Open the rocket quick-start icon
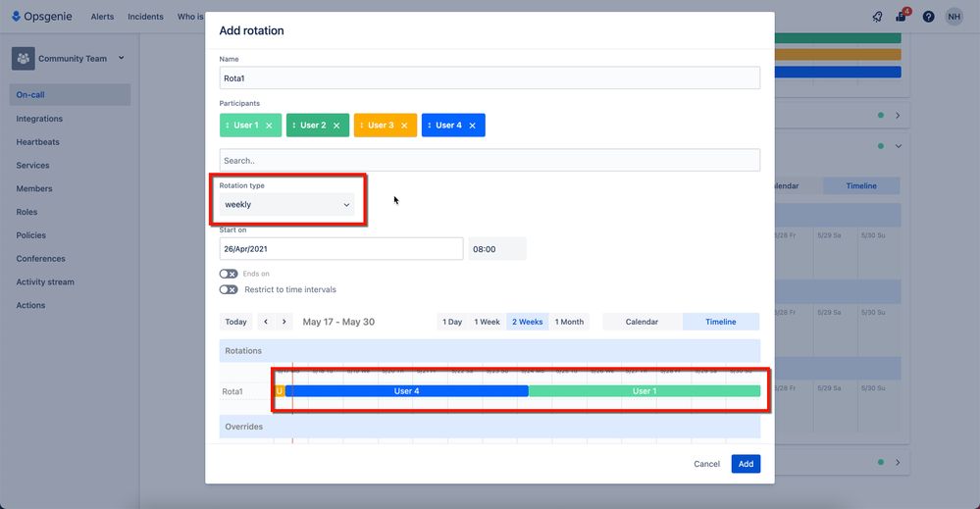The height and width of the screenshot is (509, 980). 878,17
